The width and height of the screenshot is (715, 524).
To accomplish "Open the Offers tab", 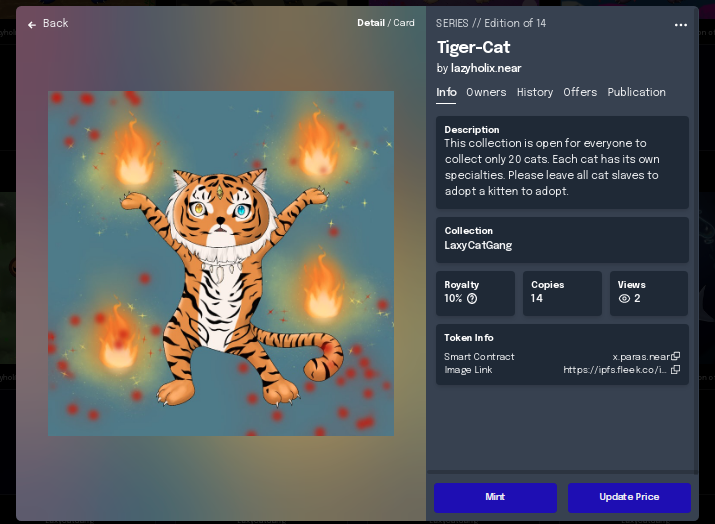I will pyautogui.click(x=580, y=93).
